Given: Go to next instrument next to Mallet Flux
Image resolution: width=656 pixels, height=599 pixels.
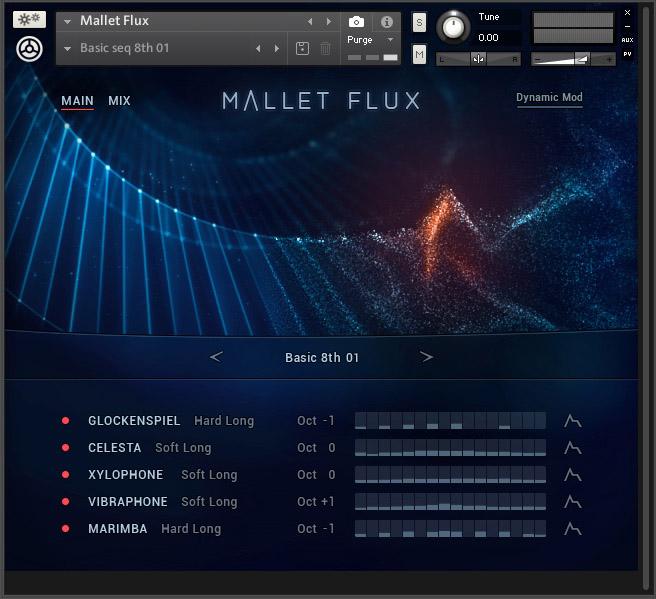Looking at the screenshot, I should tap(329, 21).
